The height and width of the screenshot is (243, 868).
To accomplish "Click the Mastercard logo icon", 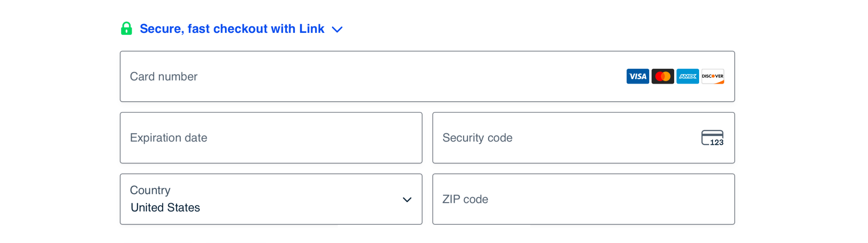I will click(x=663, y=76).
